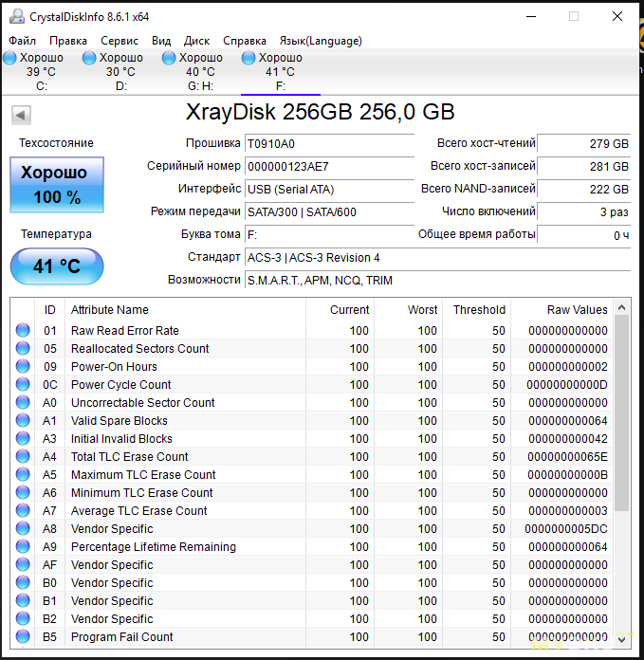The width and height of the screenshot is (644, 660).
Task: Click the transfer mode field SATA/300 | SATA/600
Action: pyautogui.click(x=329, y=212)
